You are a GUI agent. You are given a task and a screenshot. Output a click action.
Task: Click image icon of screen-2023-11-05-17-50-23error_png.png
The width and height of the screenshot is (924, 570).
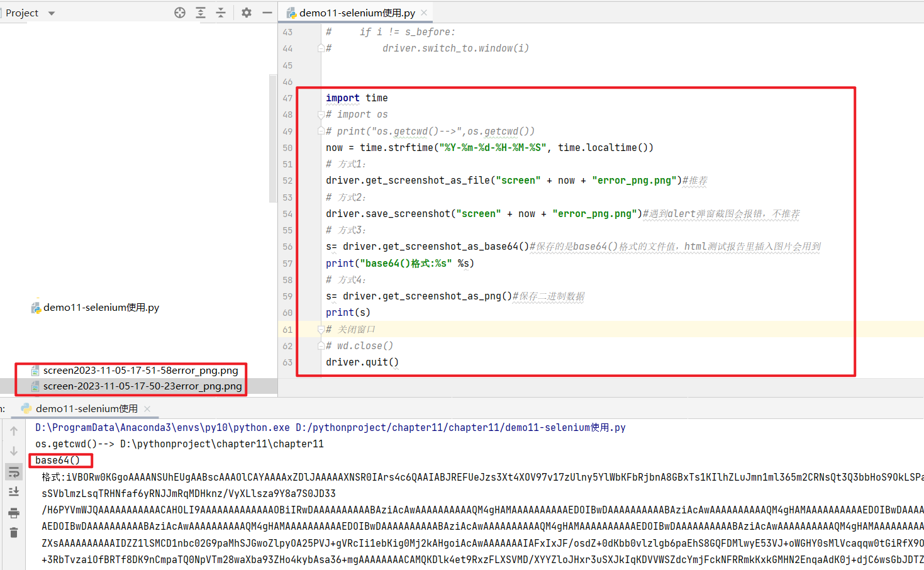(36, 386)
